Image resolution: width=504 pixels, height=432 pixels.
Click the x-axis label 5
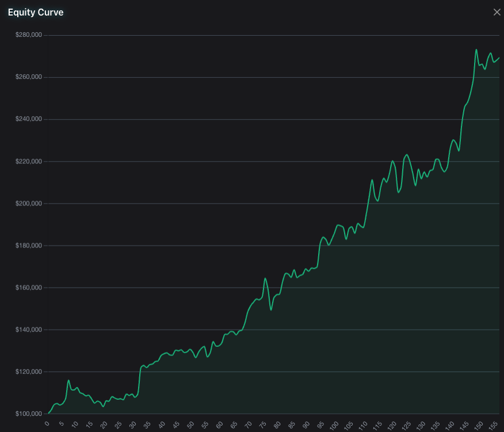[61, 423]
